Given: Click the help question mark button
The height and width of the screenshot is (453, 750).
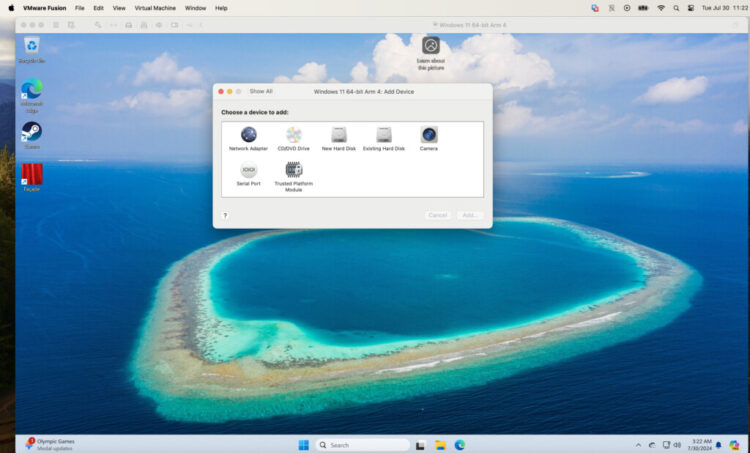Looking at the screenshot, I should (225, 215).
